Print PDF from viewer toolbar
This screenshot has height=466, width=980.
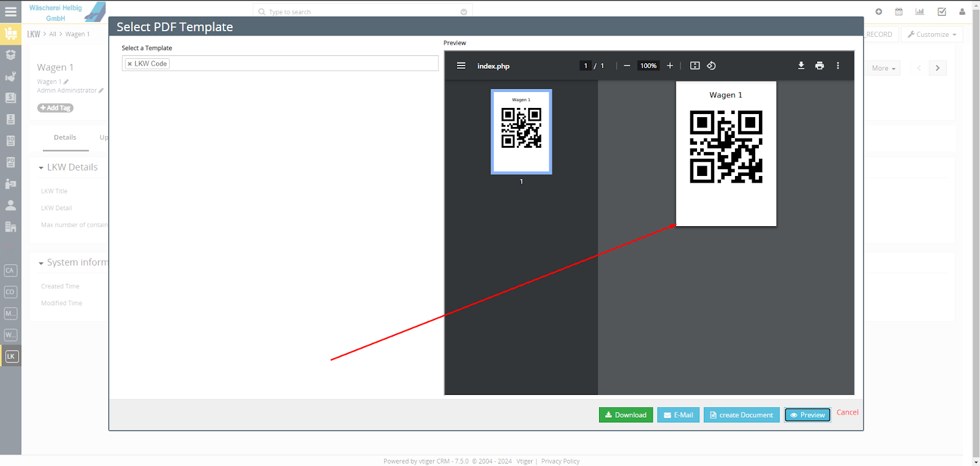pyautogui.click(x=820, y=66)
